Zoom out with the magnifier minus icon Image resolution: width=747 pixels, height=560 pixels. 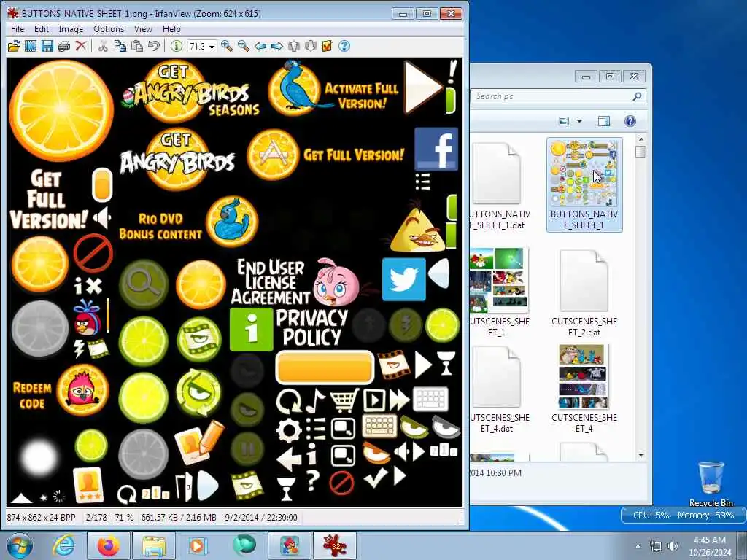(244, 46)
